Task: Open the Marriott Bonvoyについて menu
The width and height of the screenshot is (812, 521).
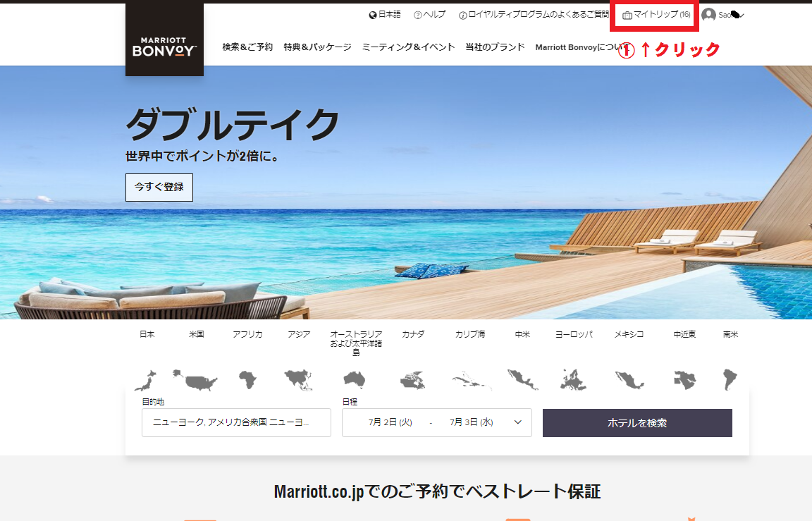Action: (x=583, y=47)
